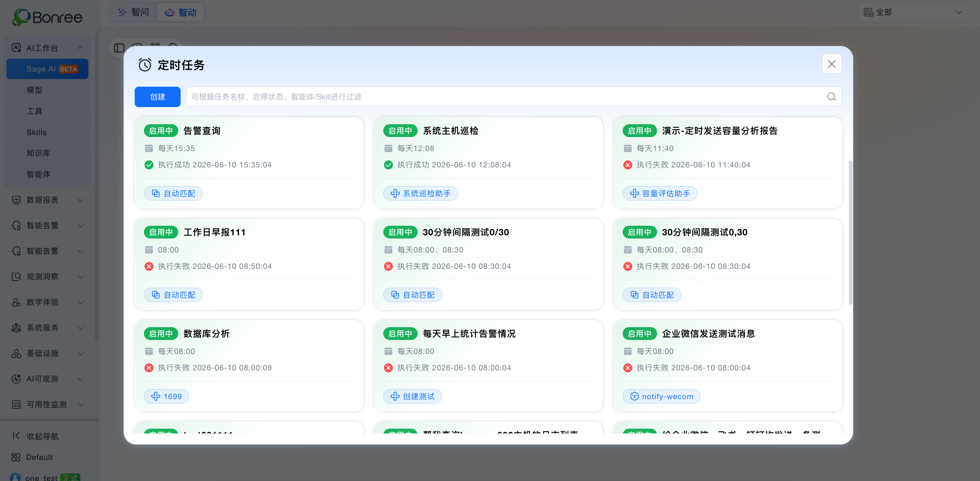
Task: Toggle 启用中 status on 30分钟间隔测试0,30 card
Action: pyautogui.click(x=640, y=232)
